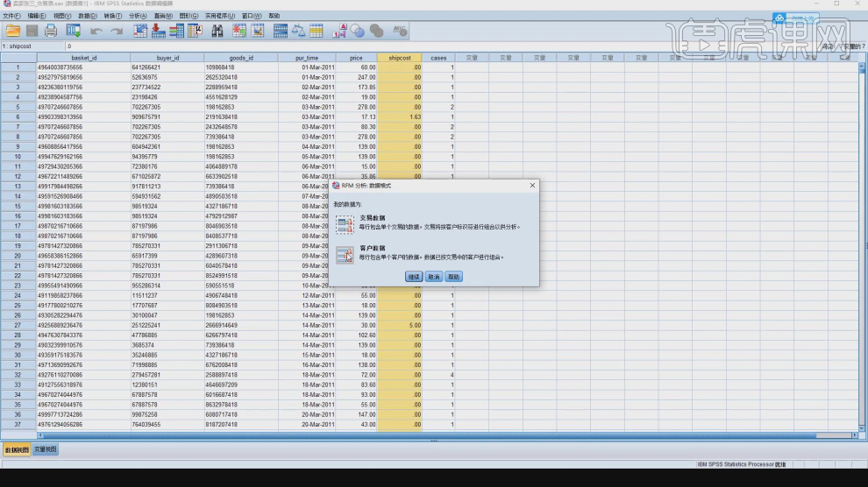Select row number 6 header
This screenshot has width=868, height=487.
pyautogui.click(x=18, y=117)
